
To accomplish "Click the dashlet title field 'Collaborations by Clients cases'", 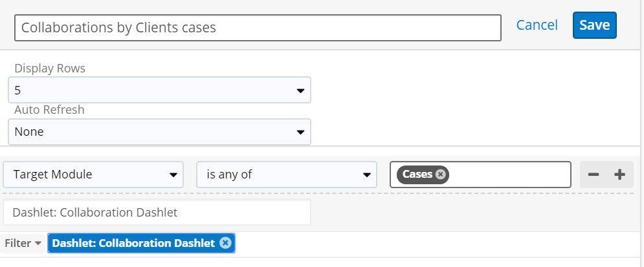I will [x=258, y=28].
